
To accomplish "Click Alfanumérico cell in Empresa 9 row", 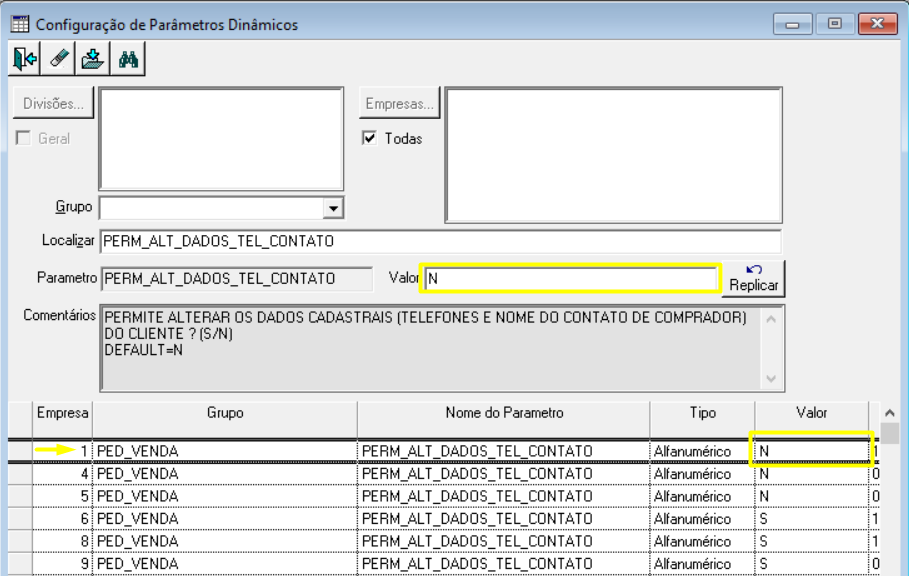I will coord(703,564).
